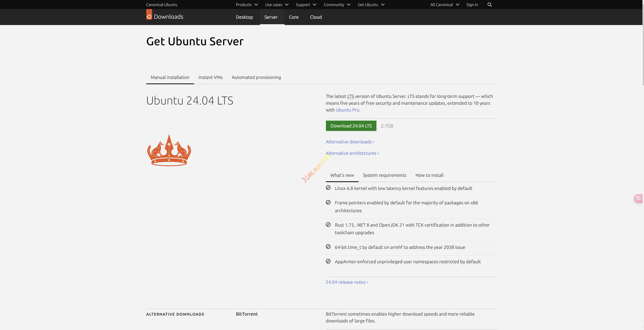Click checkmark icon beside 64-bit time_t item
This screenshot has height=330, width=644.
(x=328, y=247)
